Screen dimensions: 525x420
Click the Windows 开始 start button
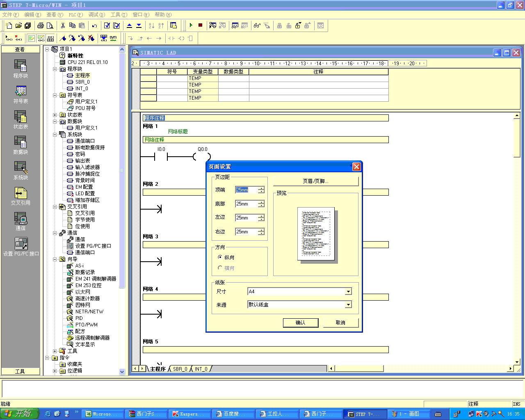(19, 414)
